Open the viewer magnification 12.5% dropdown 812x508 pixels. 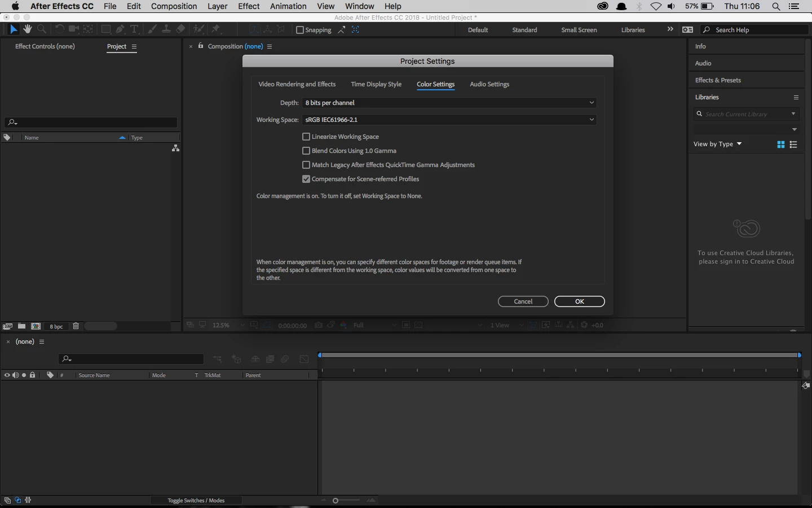point(228,325)
